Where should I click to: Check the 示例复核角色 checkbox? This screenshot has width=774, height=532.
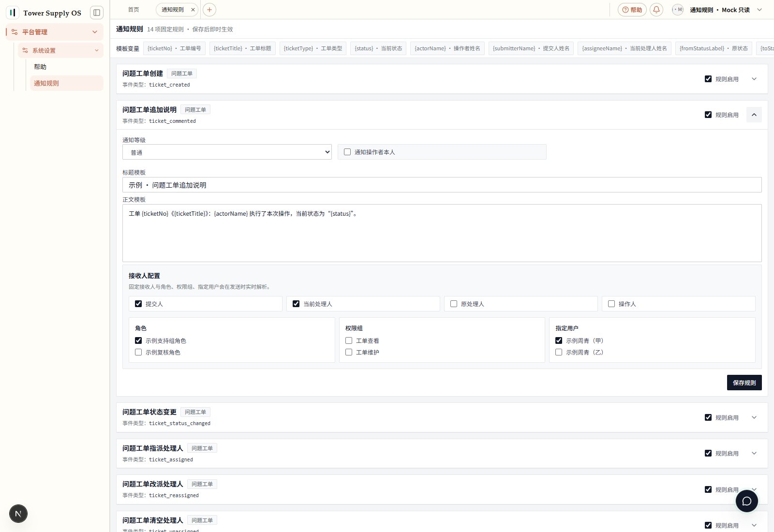(138, 352)
